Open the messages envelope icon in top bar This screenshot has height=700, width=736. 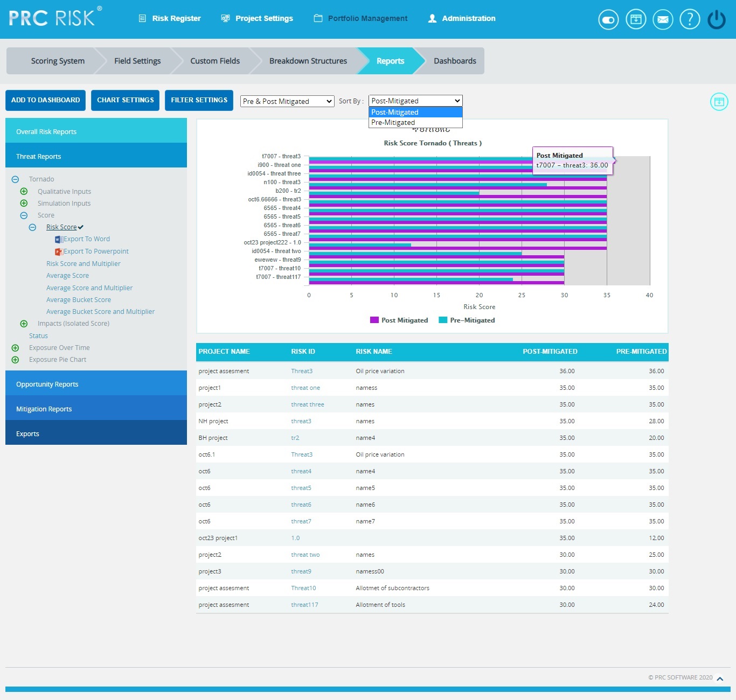click(663, 19)
